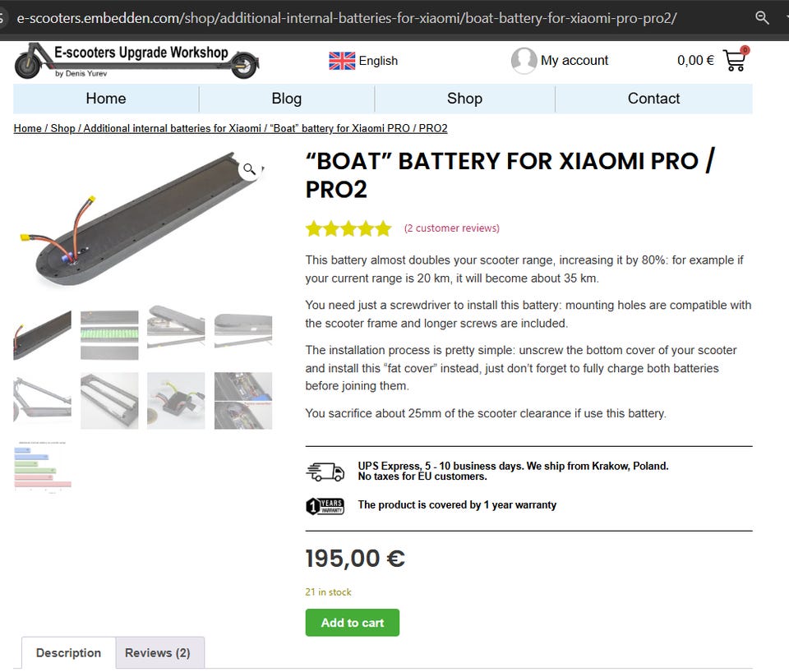Click the delivery truck shipping icon

point(325,472)
